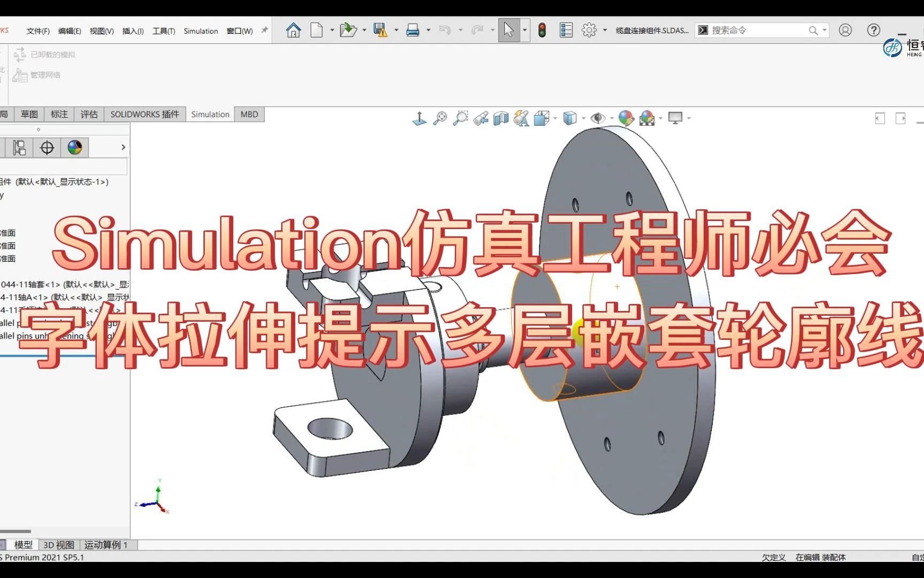The width and height of the screenshot is (924, 578).
Task: Open the 视图(V) menu
Action: click(102, 31)
